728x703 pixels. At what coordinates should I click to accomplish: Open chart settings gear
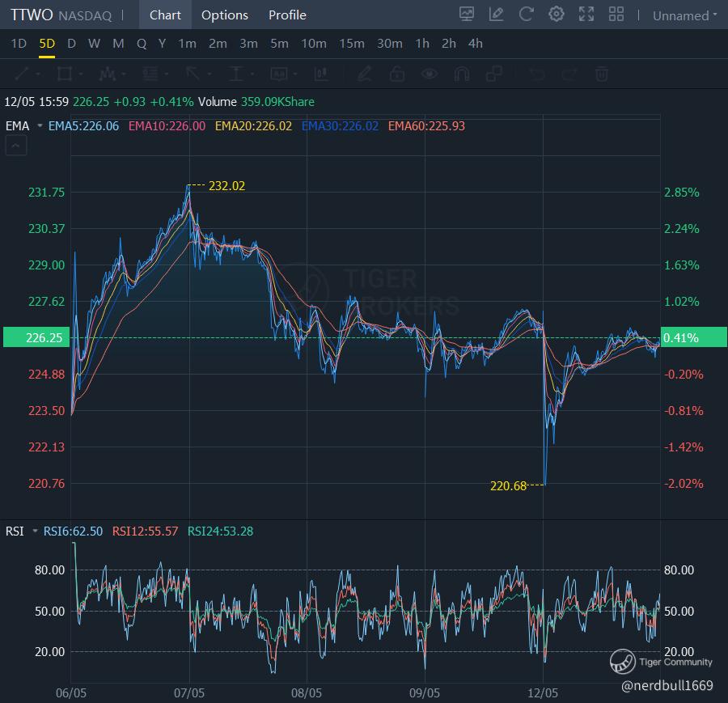(x=557, y=15)
